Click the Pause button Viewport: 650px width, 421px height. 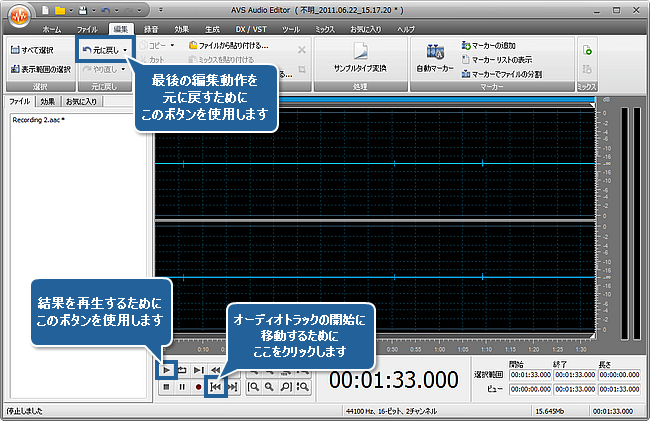(x=182, y=387)
